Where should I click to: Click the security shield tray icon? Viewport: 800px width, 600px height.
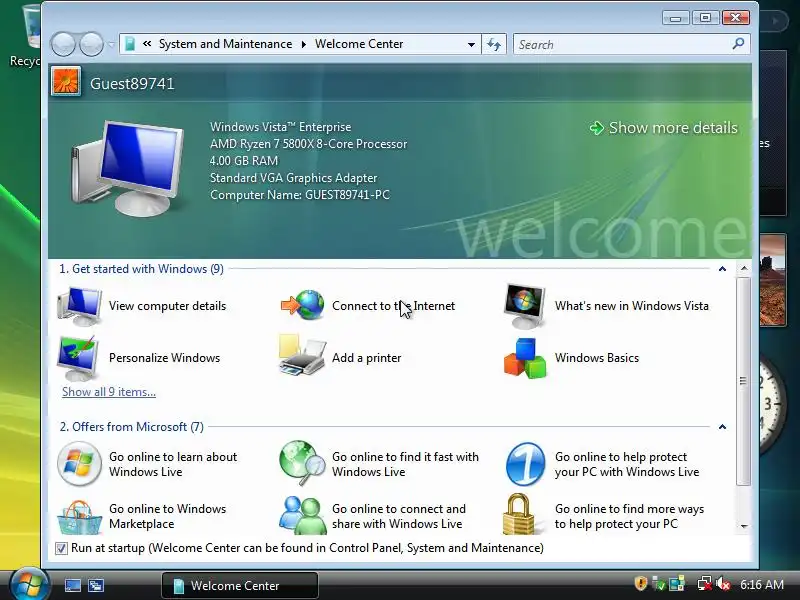641,583
